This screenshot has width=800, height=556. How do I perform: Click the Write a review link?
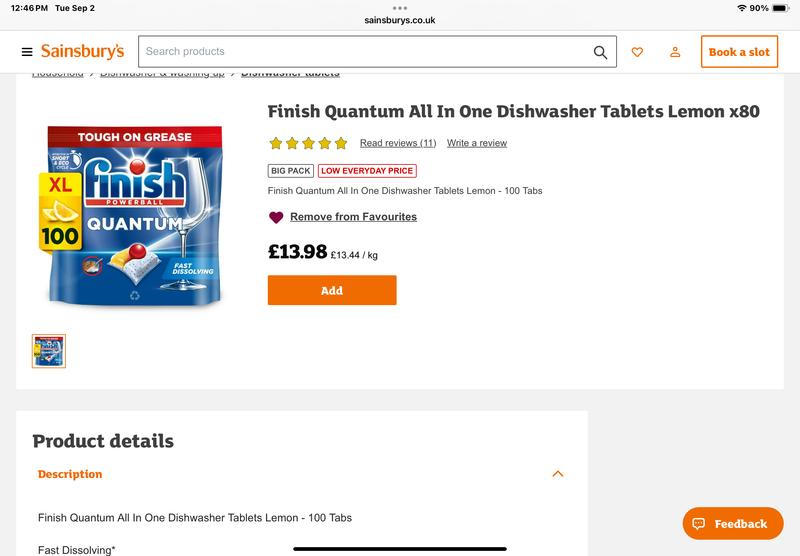coord(477,143)
